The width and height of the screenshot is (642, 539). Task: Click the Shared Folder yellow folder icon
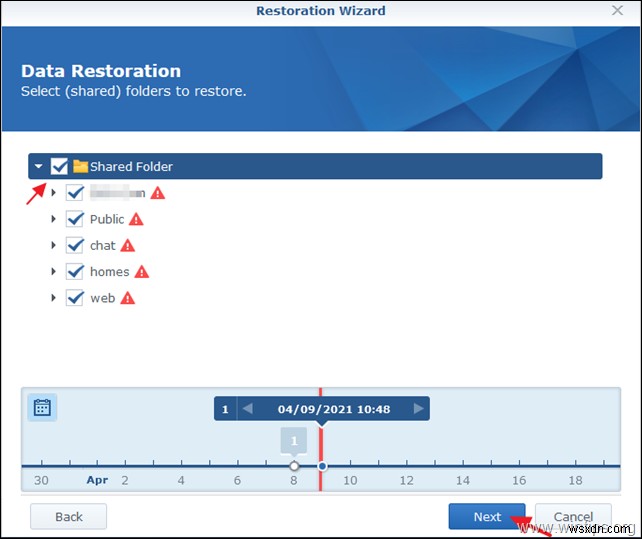(x=80, y=166)
